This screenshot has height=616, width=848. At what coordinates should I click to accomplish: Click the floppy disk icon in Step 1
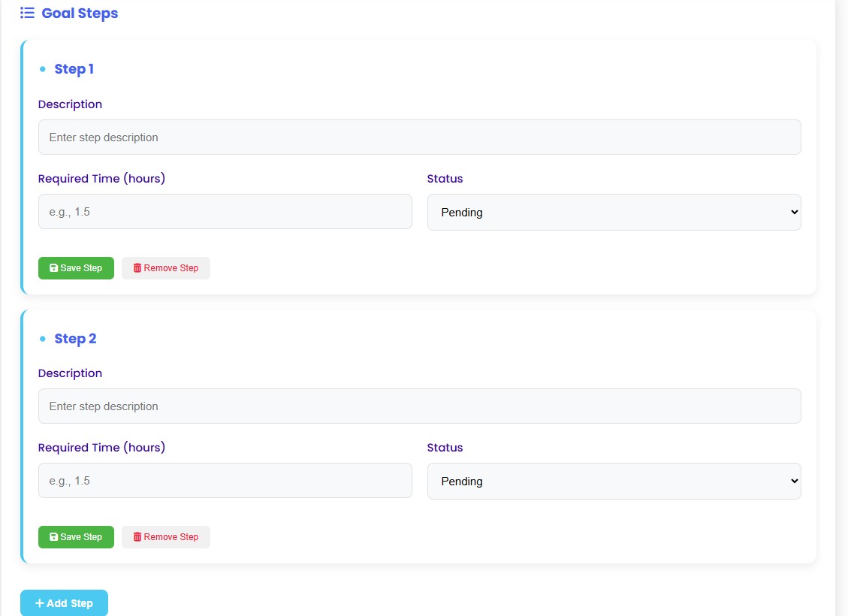(53, 268)
